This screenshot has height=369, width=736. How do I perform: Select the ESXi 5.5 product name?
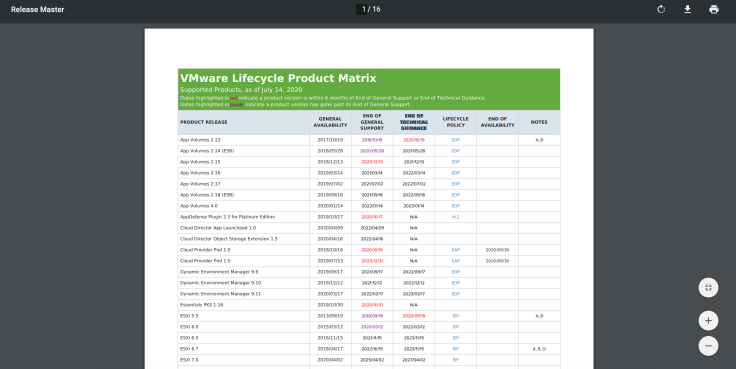pyautogui.click(x=189, y=316)
